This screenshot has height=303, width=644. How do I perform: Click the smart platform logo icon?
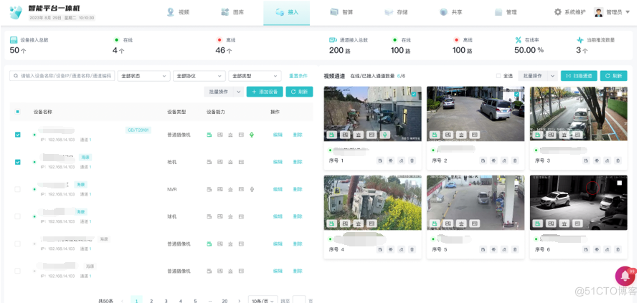(x=16, y=12)
